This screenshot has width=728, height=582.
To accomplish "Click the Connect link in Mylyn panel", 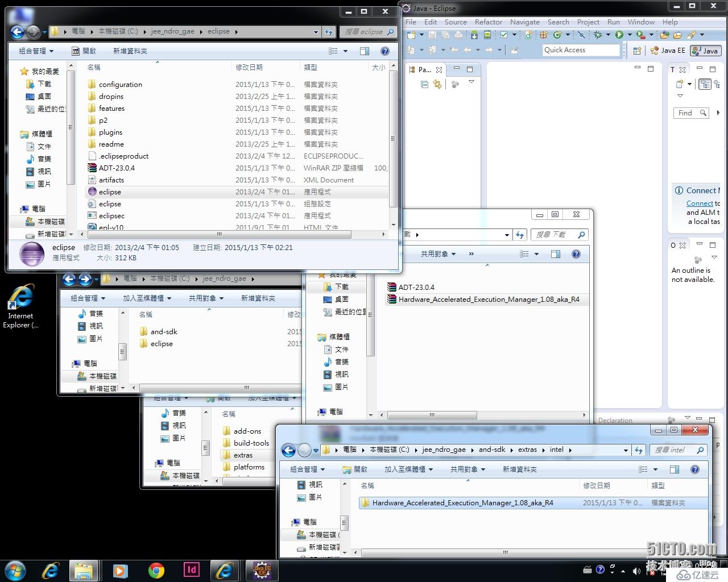I will (x=700, y=203).
